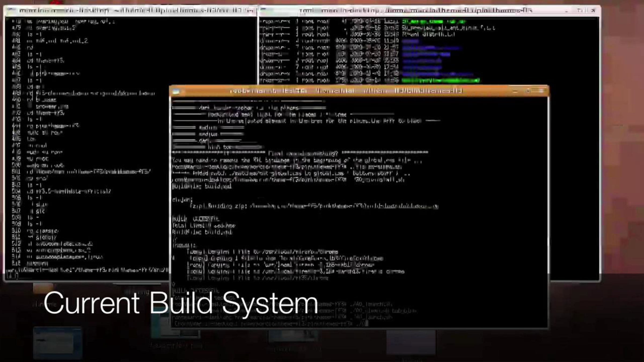Click the orange terminal window's title bar icon
644x362 pixels.
point(176,91)
